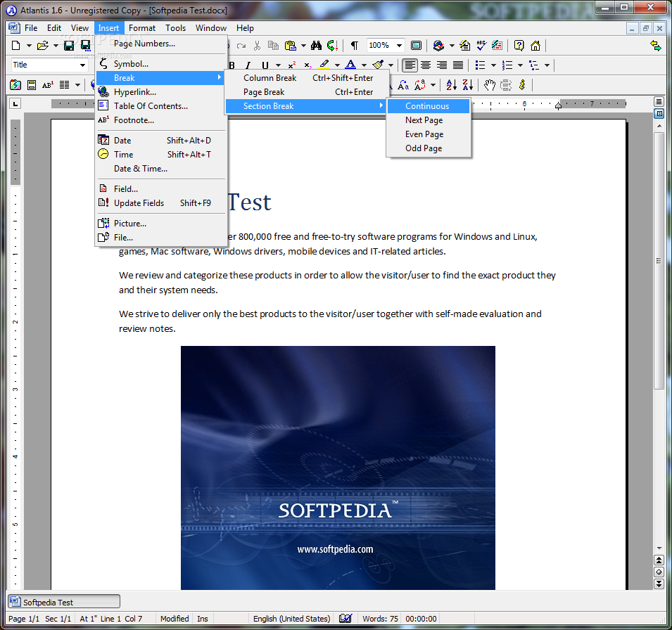Viewport: 672px width, 630px height.
Task: Click the full screen view icon next to zoom
Action: click(x=416, y=46)
